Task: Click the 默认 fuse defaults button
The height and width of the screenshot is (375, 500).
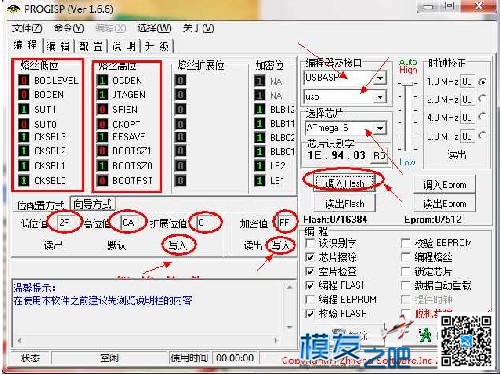Action: click(x=116, y=246)
